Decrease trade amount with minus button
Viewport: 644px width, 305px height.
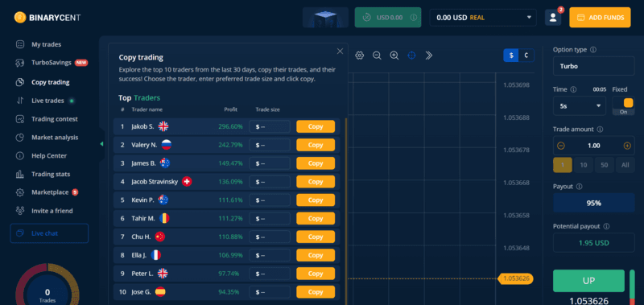[x=561, y=146]
